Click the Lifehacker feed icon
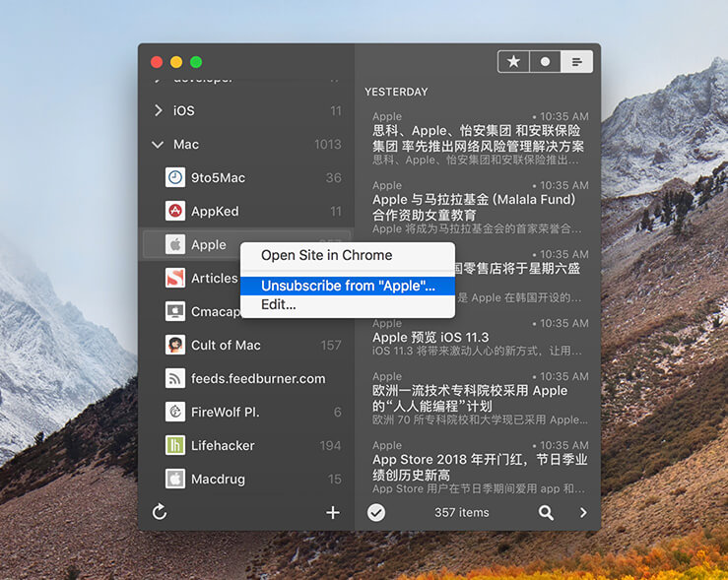This screenshot has height=580, width=728. (x=175, y=445)
